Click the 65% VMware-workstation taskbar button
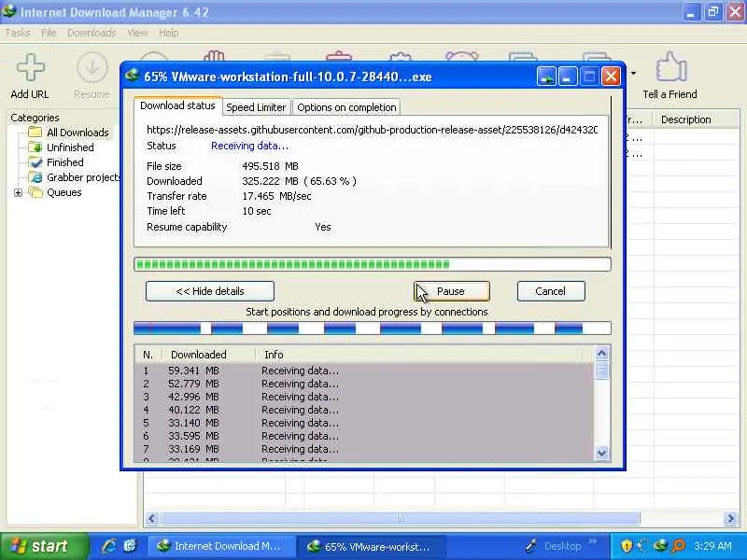Screen dimensions: 747x560 click(371, 546)
